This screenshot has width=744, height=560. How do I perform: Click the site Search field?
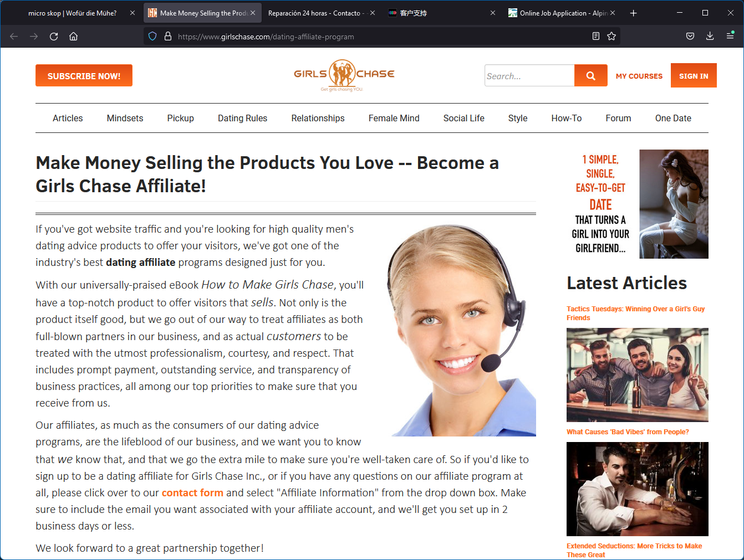click(x=529, y=76)
